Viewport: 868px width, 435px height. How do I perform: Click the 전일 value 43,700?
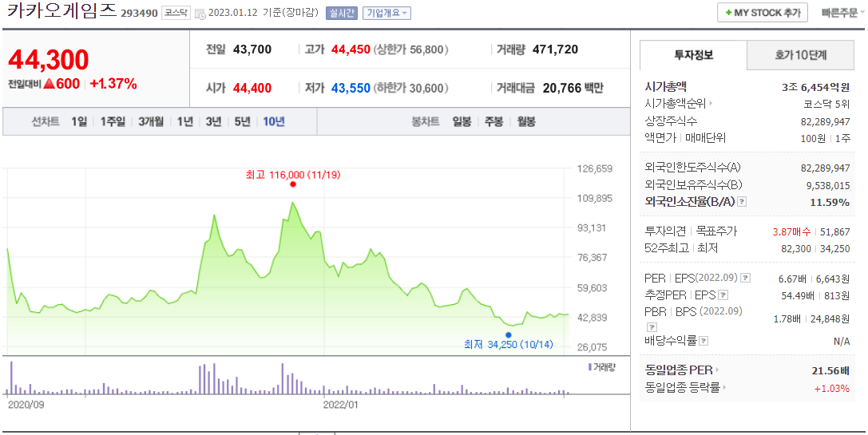click(x=252, y=49)
